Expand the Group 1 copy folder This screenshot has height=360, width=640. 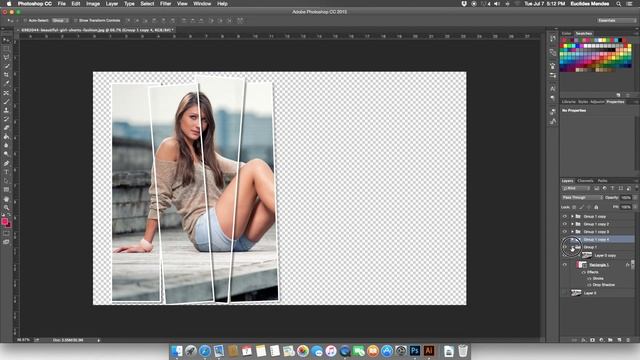click(x=572, y=216)
